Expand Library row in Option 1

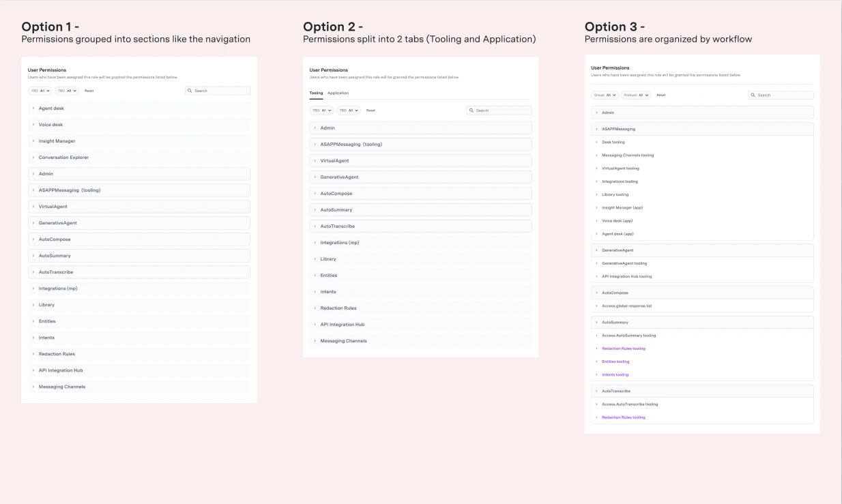(x=139, y=305)
